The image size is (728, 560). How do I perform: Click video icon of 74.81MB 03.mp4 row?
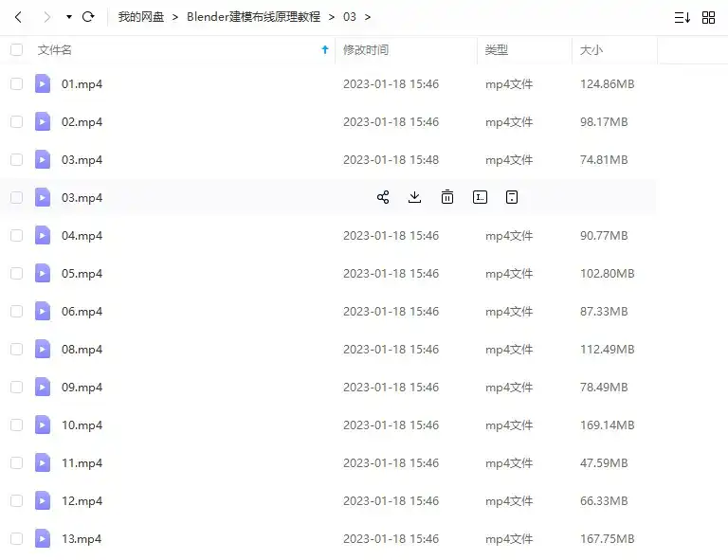click(43, 159)
